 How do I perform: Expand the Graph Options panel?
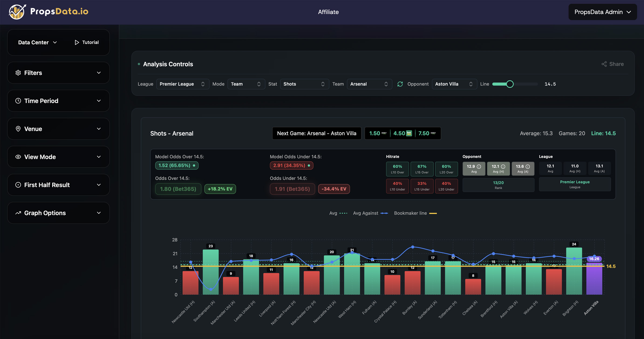click(58, 213)
